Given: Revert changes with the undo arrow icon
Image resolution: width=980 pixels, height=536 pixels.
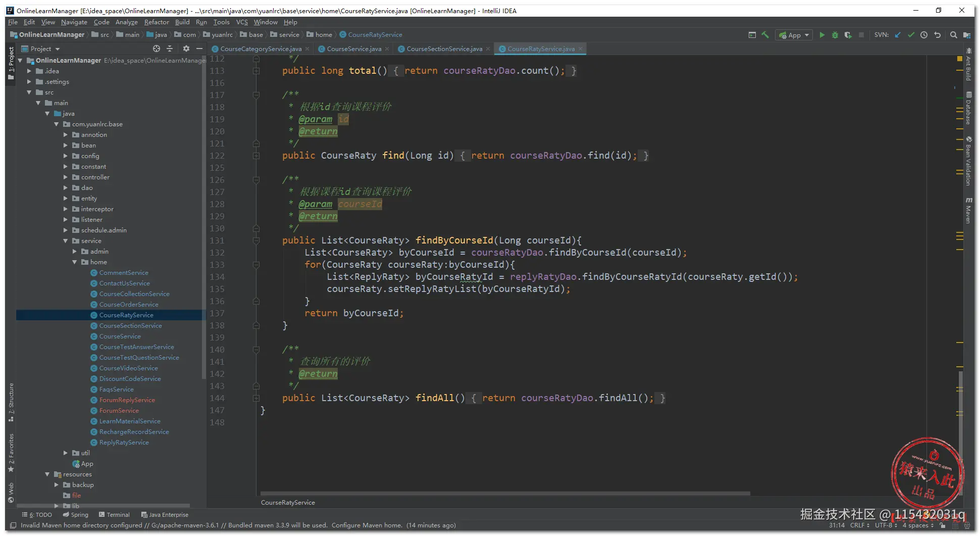Looking at the screenshot, I should pyautogui.click(x=938, y=35).
